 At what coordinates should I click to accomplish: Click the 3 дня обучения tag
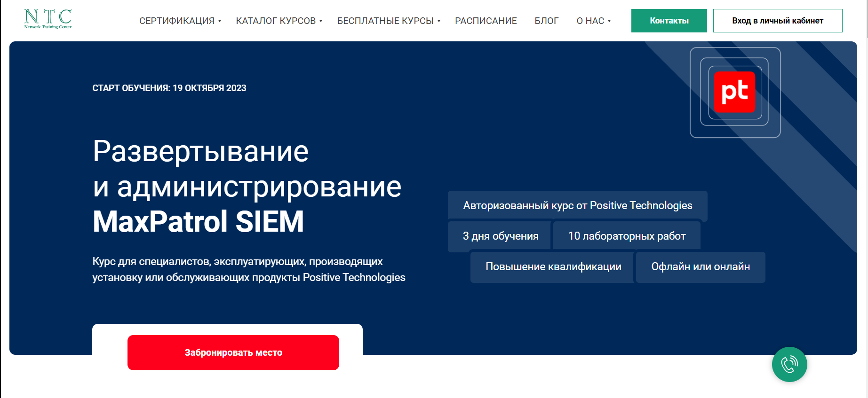(x=500, y=236)
